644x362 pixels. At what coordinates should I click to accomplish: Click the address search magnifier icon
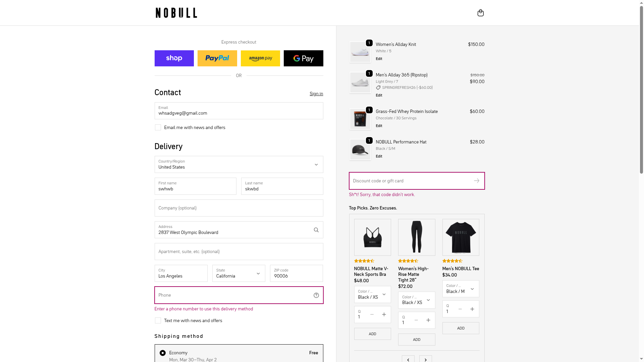(316, 230)
